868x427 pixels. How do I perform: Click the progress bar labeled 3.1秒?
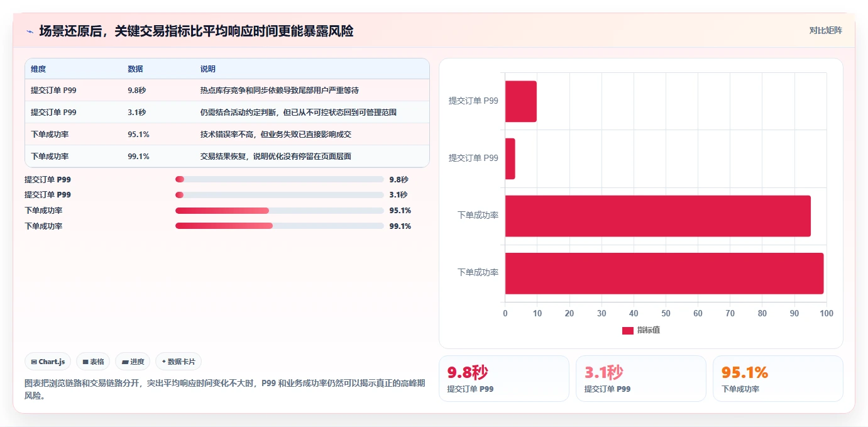click(x=280, y=195)
